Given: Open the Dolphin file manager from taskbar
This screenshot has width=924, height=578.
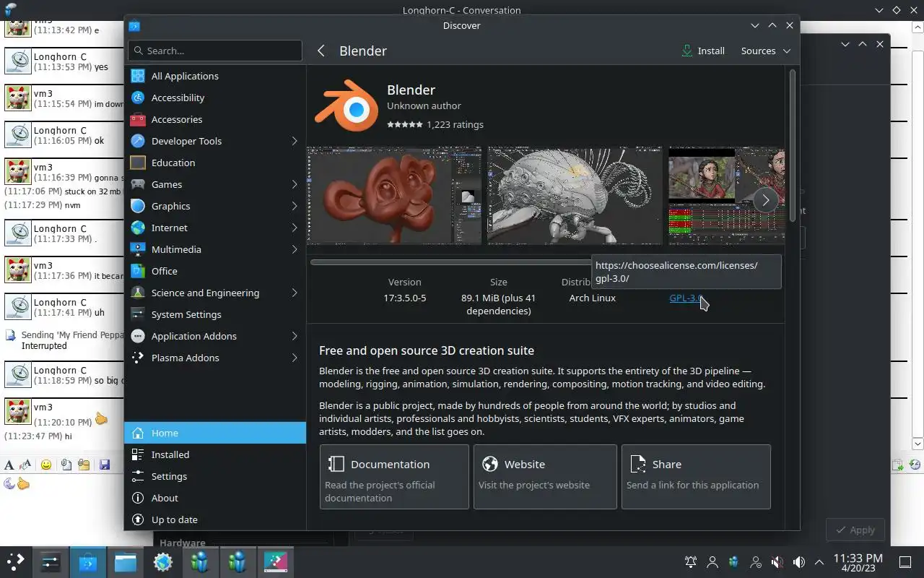Looking at the screenshot, I should click(125, 561).
